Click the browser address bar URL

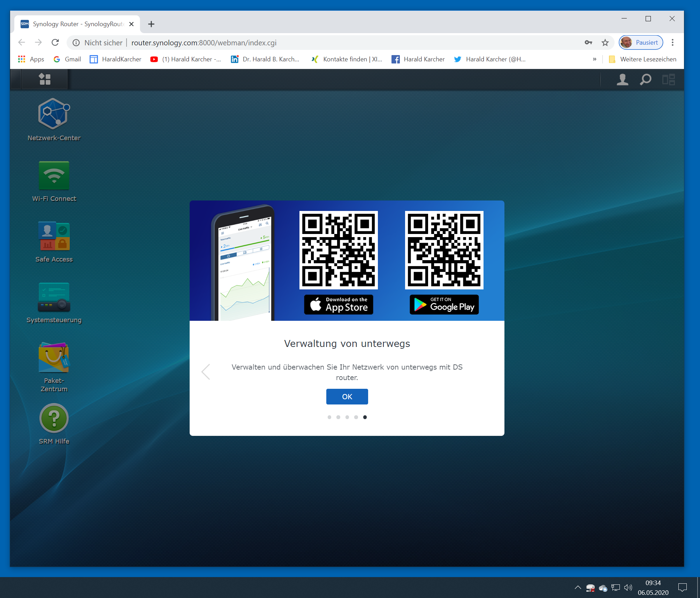coord(204,43)
